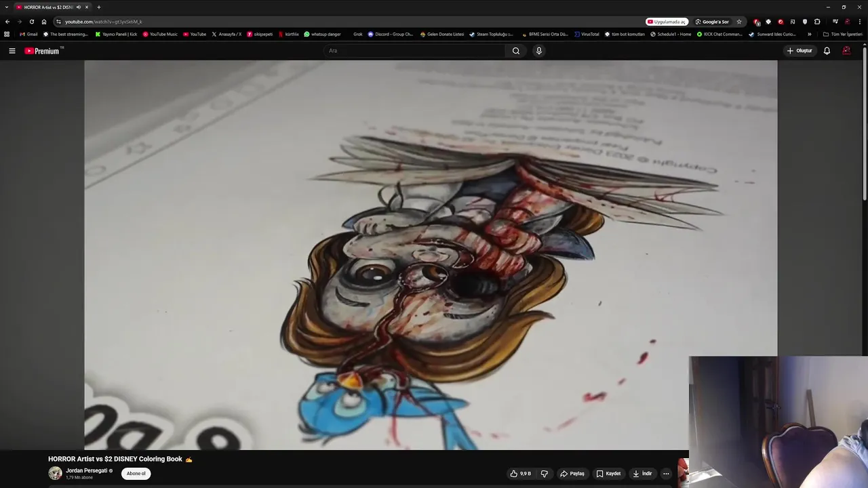
Task: Open Schedule1 - Home bookmark
Action: point(671,34)
